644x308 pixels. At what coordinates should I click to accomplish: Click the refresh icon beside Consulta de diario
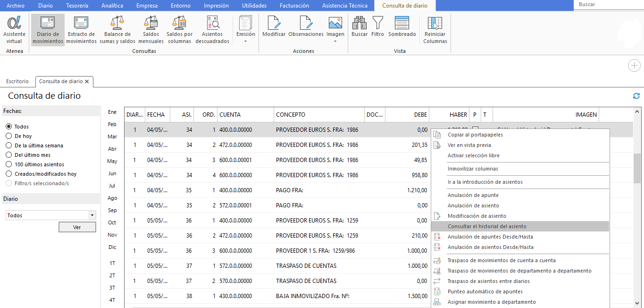pyautogui.click(x=636, y=96)
